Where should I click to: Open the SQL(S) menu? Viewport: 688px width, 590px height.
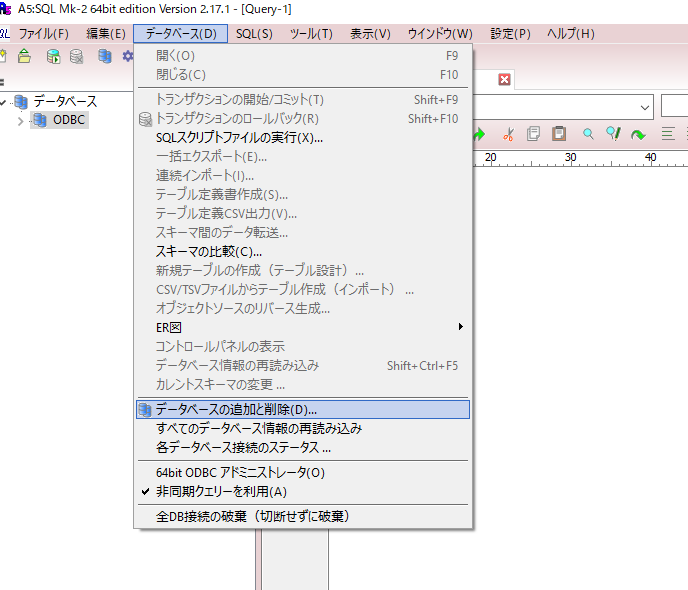coord(254,34)
